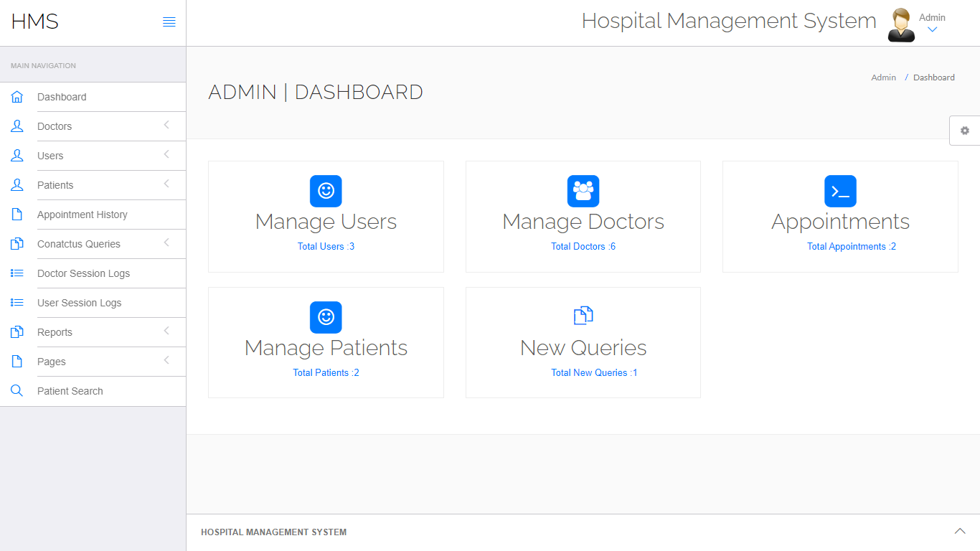Viewport: 980px width, 551px height.
Task: Open Appointment History from sidebar
Action: (82, 215)
